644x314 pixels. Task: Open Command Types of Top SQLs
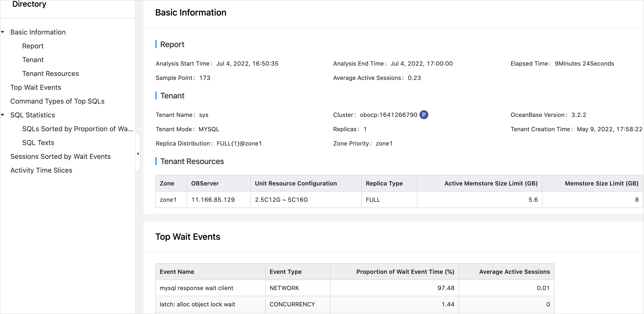click(x=57, y=101)
